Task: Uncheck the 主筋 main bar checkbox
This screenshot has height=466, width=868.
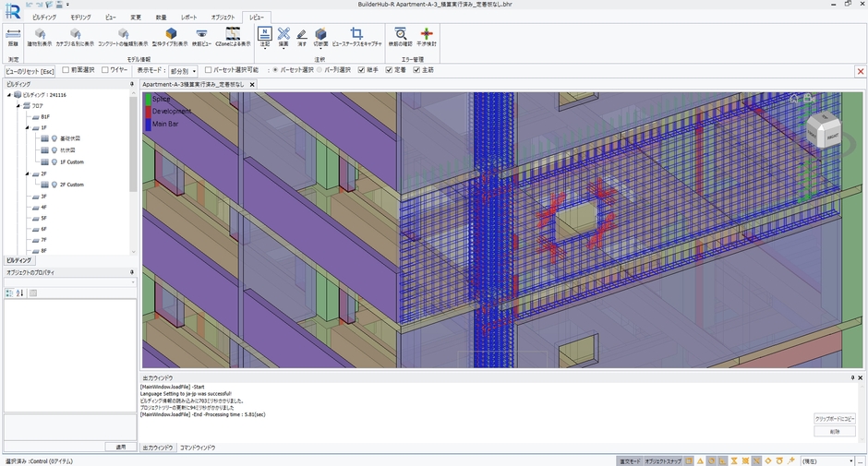Action: (x=416, y=70)
